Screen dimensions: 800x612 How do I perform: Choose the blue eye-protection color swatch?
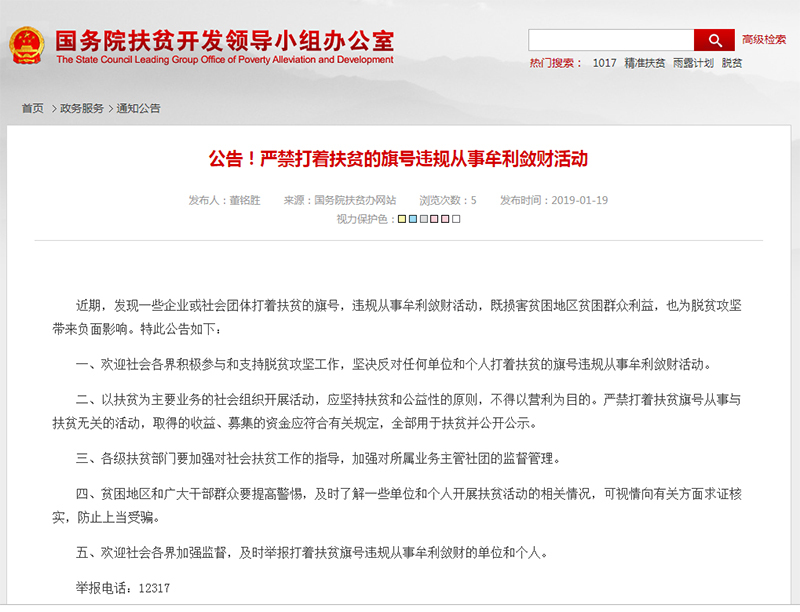tap(413, 219)
